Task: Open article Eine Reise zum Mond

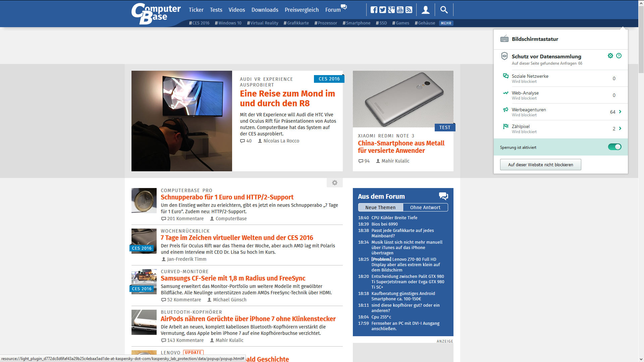Action: [287, 98]
